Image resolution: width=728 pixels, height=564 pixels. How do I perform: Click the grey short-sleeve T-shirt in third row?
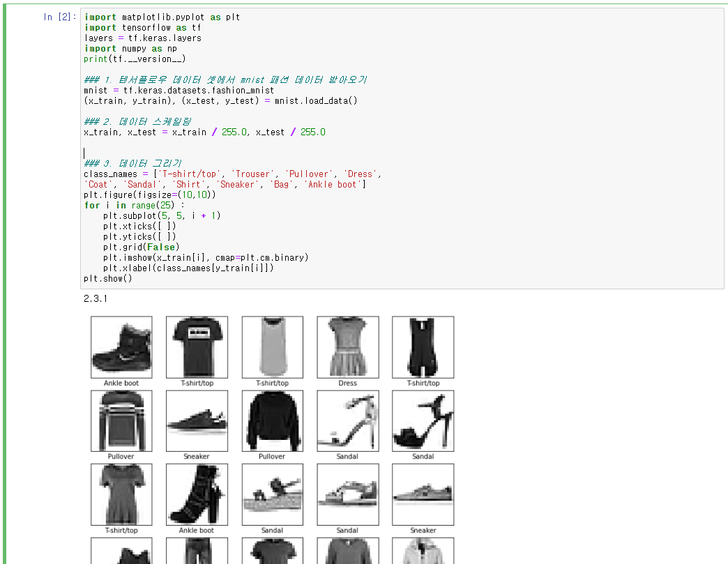(121, 494)
